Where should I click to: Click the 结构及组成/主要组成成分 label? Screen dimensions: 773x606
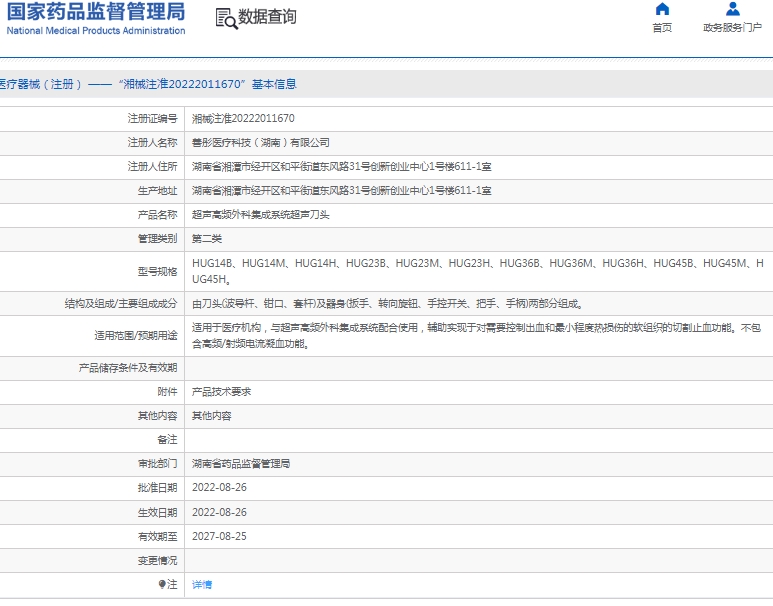[x=121, y=304]
